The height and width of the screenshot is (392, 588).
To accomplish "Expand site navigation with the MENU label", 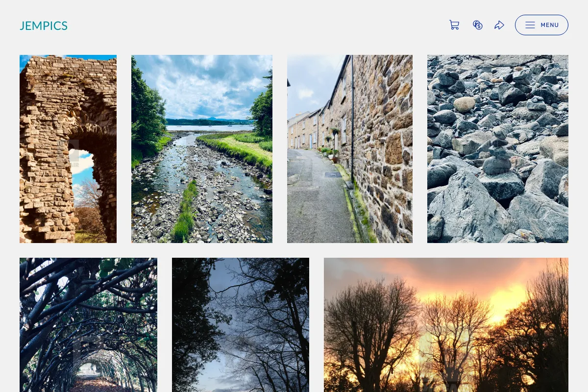I will (x=550, y=25).
